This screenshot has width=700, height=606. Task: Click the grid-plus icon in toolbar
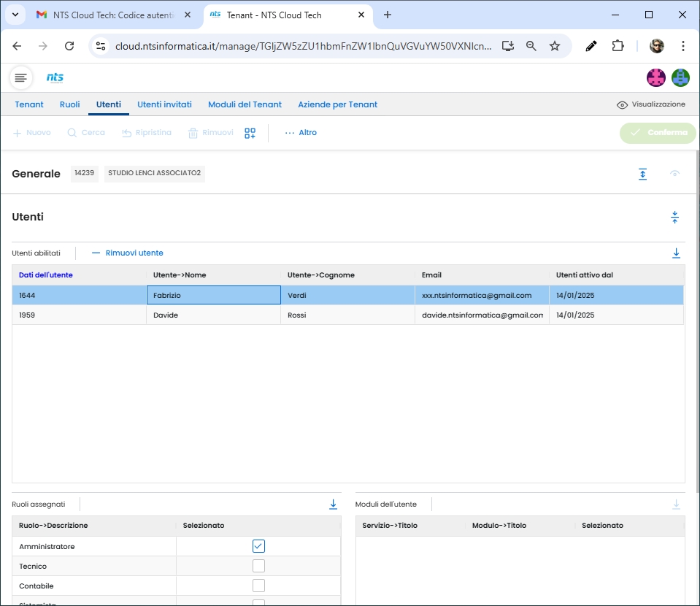250,133
